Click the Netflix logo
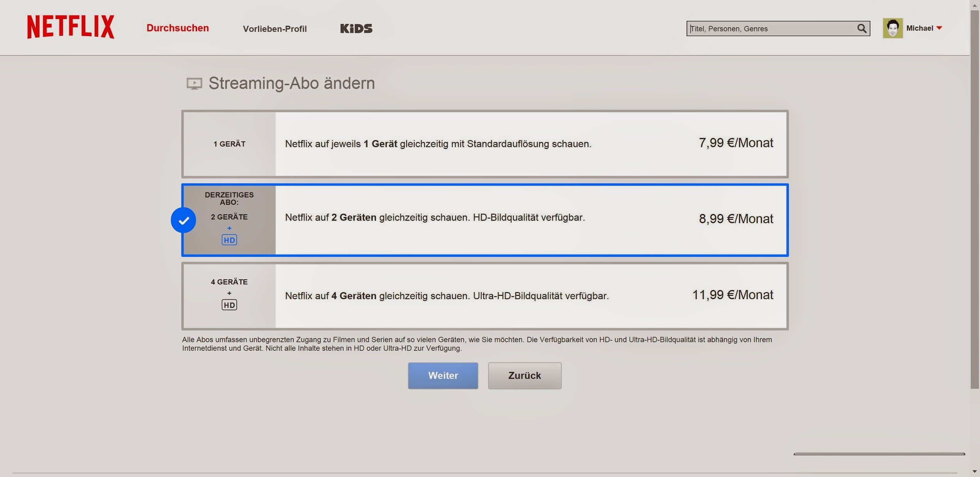Viewport: 980px width, 477px height. point(71,27)
